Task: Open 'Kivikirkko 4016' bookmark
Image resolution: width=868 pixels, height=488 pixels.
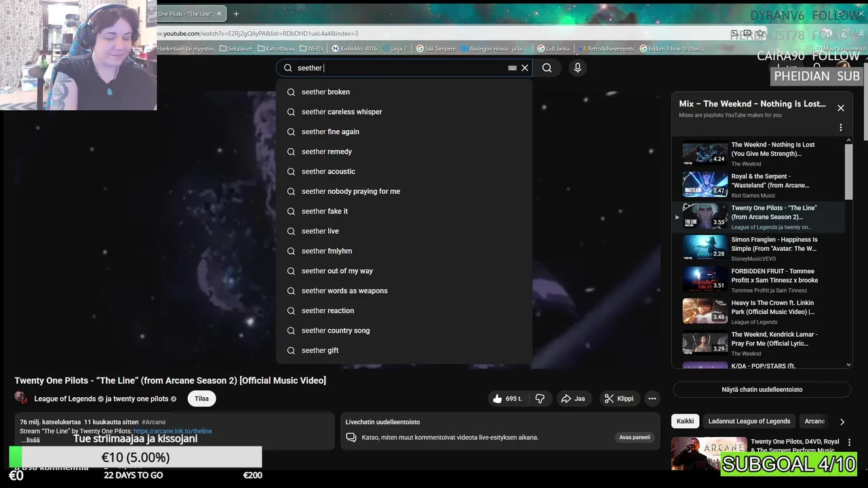Action: 355,49
